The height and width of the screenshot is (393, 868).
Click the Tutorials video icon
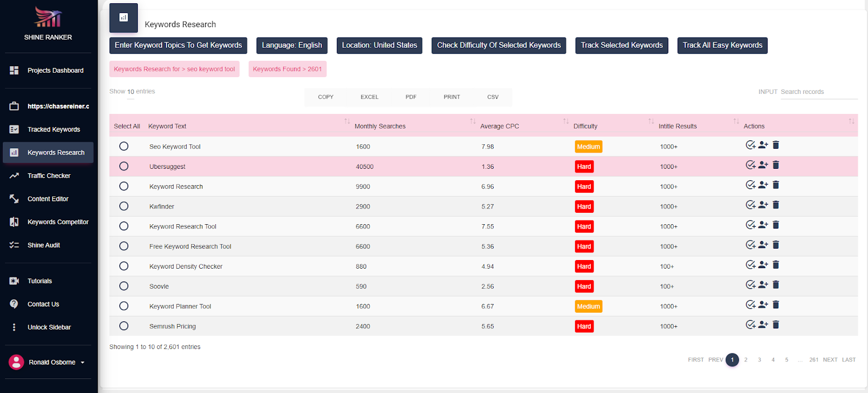click(x=14, y=281)
